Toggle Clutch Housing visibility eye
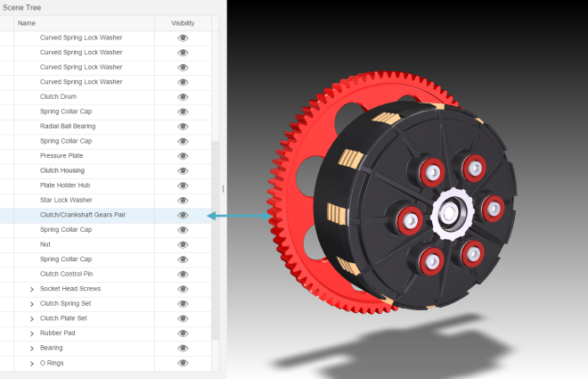Screen dimensions: 588x379 pos(183,170)
